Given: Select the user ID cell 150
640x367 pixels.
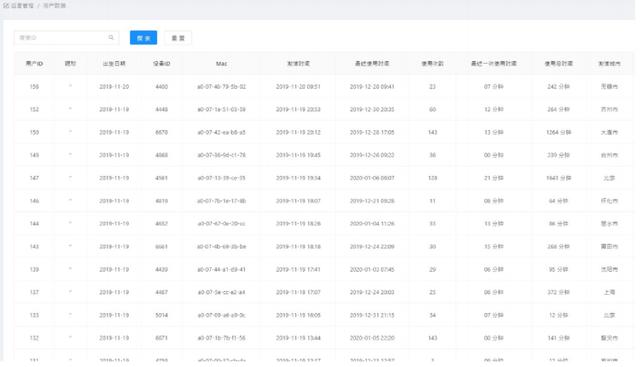Looking at the screenshot, I should point(34,132).
